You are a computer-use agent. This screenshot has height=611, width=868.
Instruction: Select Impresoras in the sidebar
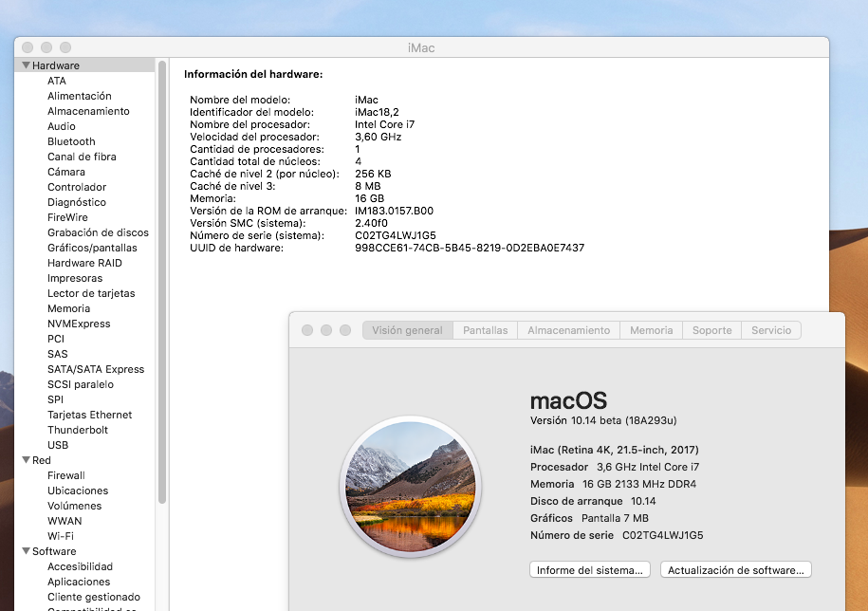click(75, 278)
